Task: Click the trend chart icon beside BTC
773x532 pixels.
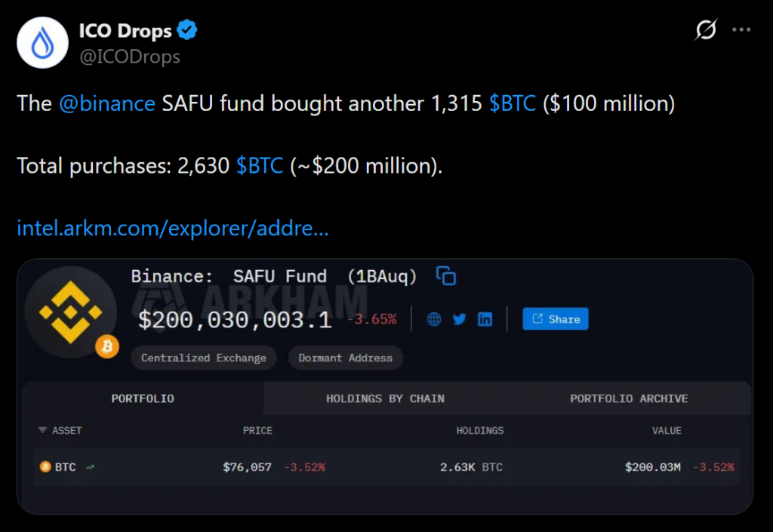Action: coord(91,467)
